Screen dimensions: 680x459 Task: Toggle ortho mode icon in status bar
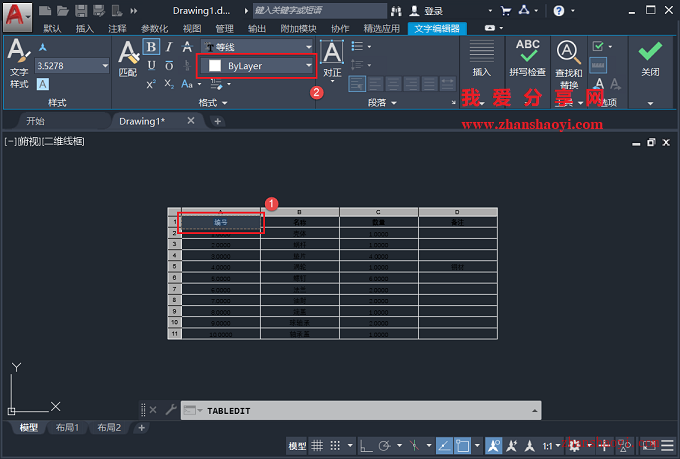(x=366, y=446)
